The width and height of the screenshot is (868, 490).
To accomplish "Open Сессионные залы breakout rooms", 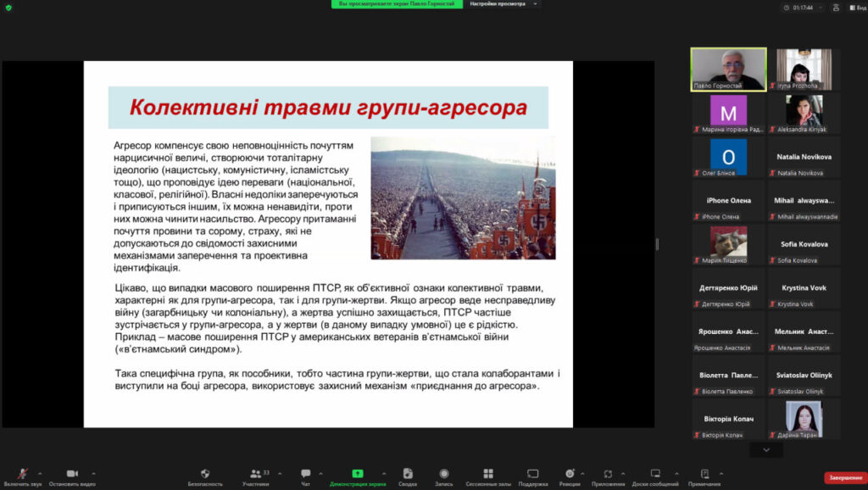I will 488,474.
